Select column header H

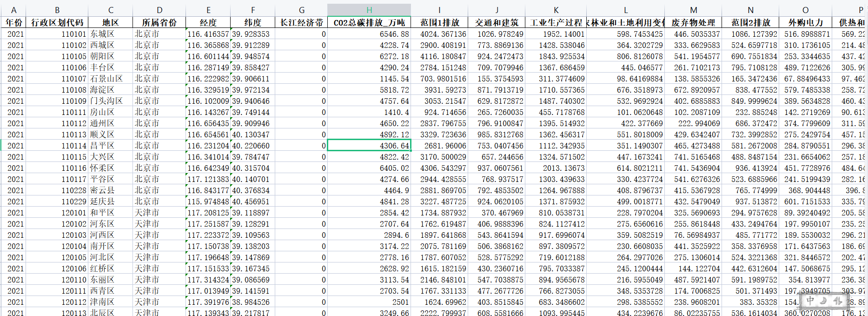tap(369, 10)
